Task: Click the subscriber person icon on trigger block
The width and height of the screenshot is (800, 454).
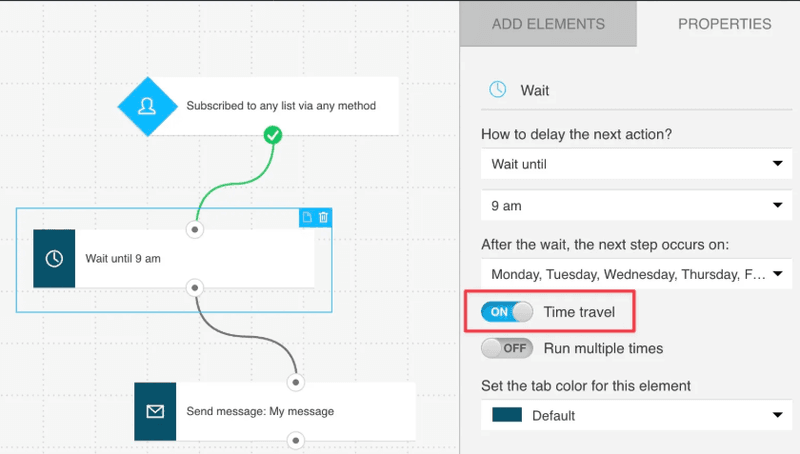Action: pos(146,105)
